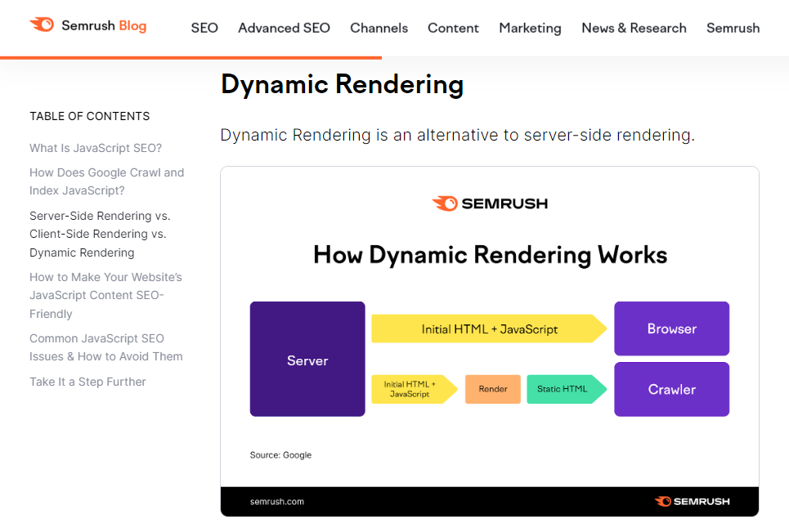Image resolution: width=789 pixels, height=532 pixels.
Task: Select Content in top navigation
Action: click(453, 28)
